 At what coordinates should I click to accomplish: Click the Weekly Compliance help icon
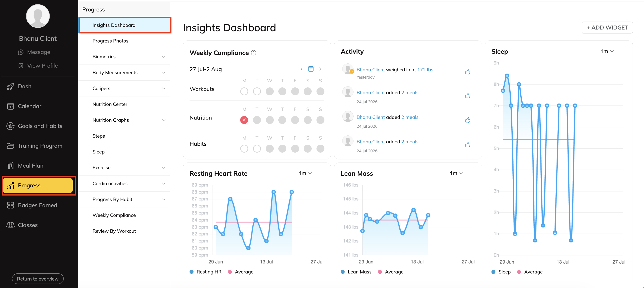point(253,53)
